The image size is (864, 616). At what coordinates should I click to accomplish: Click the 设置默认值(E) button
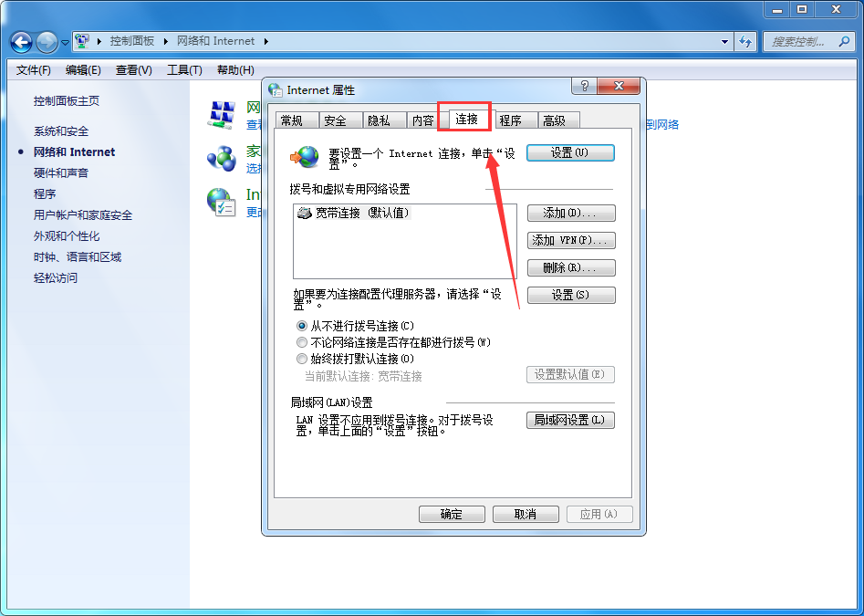point(570,375)
